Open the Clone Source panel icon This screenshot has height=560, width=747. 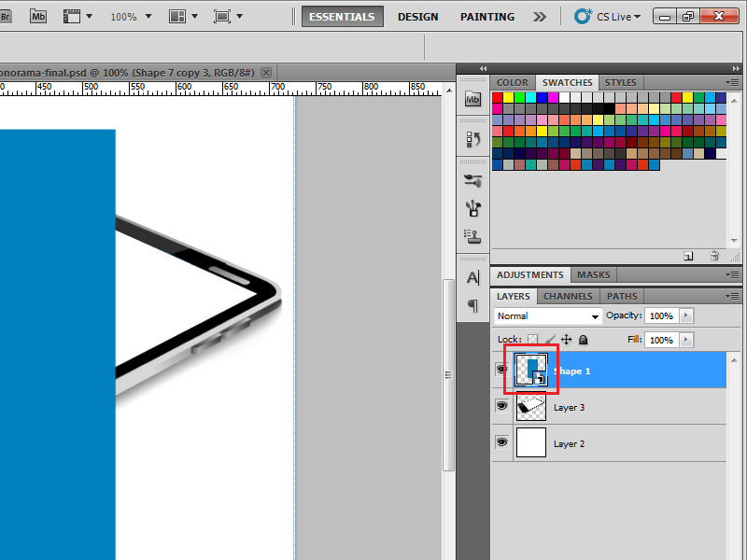(x=472, y=180)
